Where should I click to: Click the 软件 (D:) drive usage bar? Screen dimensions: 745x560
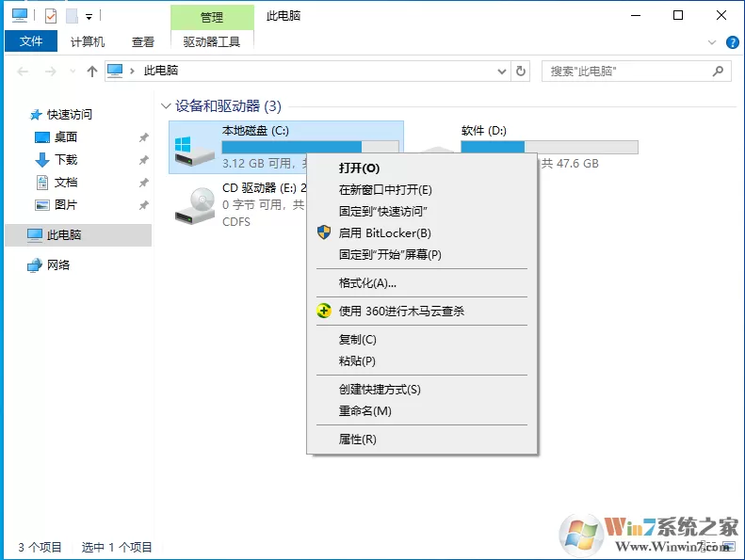549,147
